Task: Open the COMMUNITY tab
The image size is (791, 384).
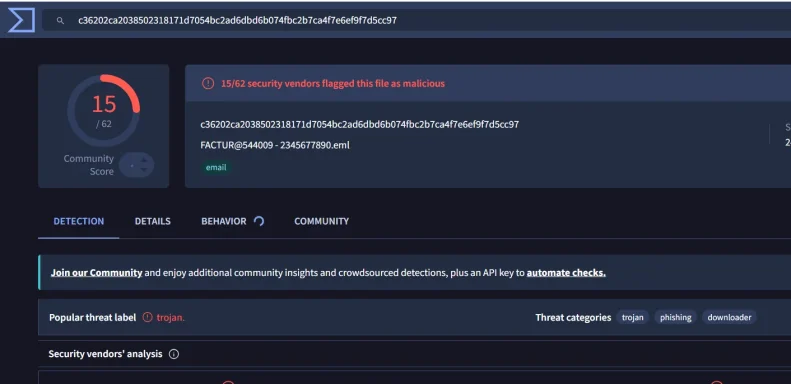Action: (321, 221)
